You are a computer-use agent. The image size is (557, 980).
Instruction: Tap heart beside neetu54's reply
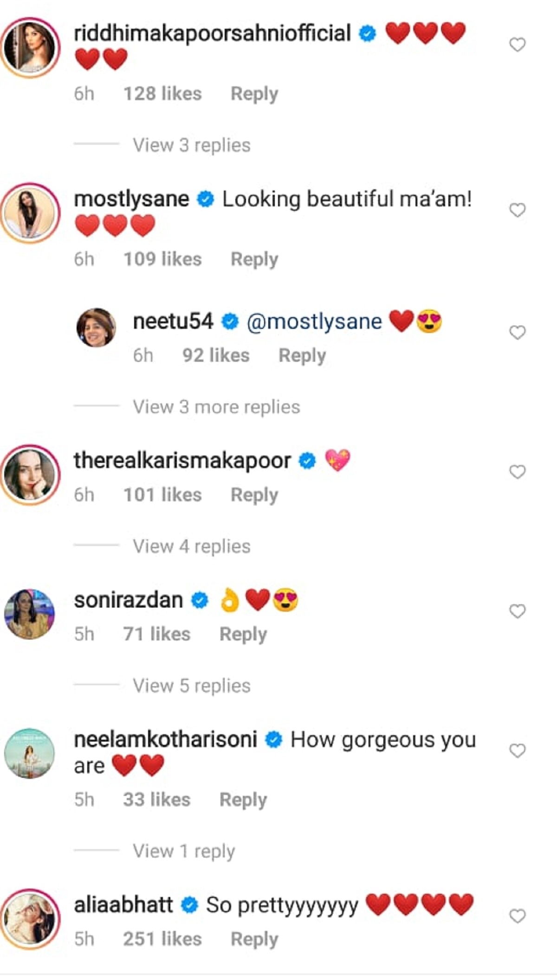pyautogui.click(x=517, y=332)
